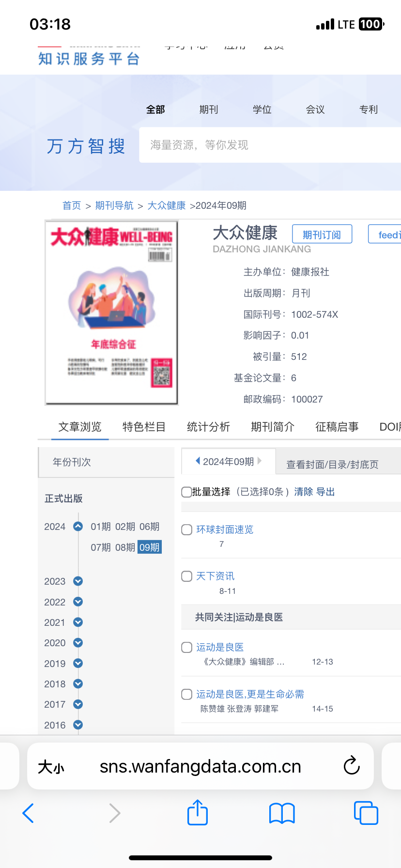
Task: Select issue 02期 of 2024
Action: [x=125, y=527]
